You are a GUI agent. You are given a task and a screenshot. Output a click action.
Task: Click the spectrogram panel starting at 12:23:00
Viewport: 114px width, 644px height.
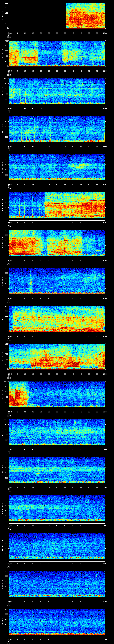tap(57, 546)
